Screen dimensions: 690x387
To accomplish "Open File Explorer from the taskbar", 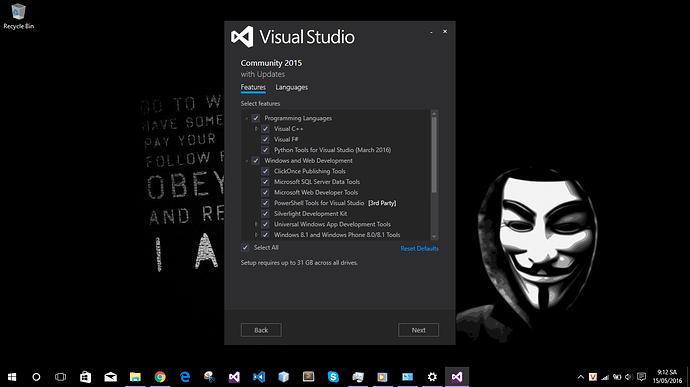I will 135,377.
